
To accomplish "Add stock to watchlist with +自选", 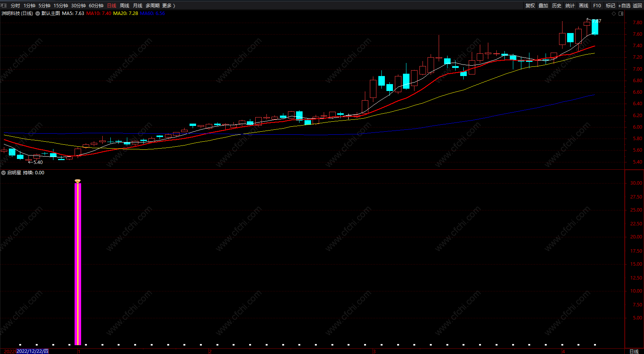I will [624, 6].
